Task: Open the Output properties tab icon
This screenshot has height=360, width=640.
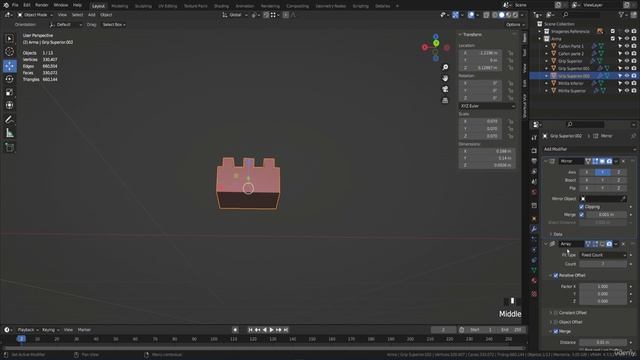Action: (534, 161)
